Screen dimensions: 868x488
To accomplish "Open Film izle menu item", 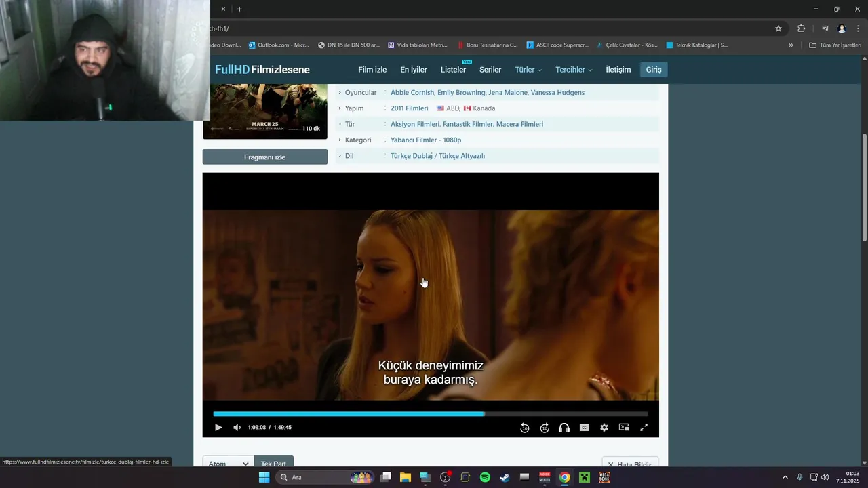I will [x=372, y=70].
